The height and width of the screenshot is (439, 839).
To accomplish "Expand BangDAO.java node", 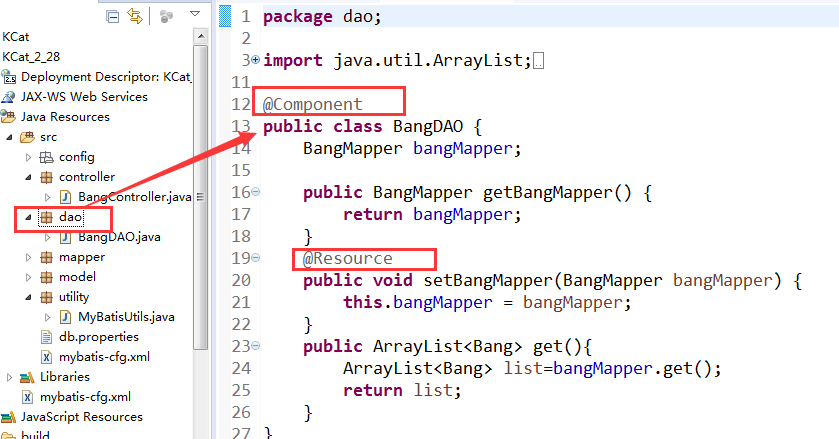I will [x=48, y=237].
